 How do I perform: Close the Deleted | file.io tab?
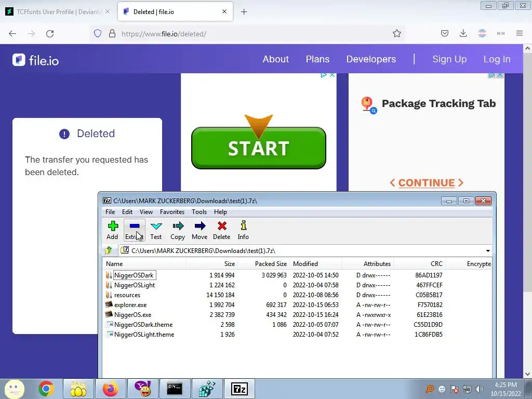click(224, 11)
